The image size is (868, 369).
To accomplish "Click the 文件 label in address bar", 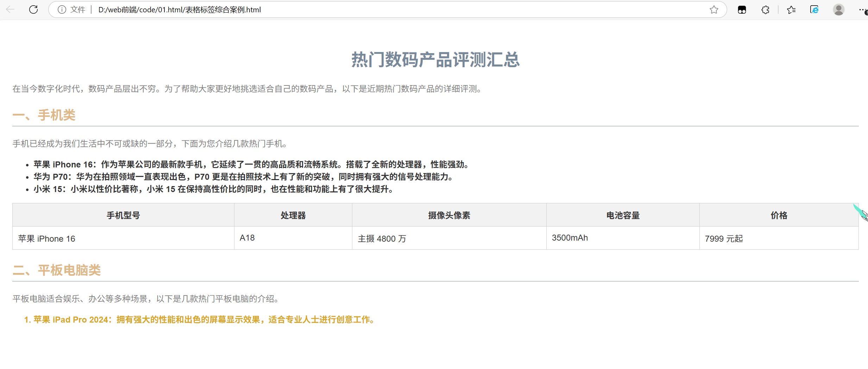I will (78, 9).
